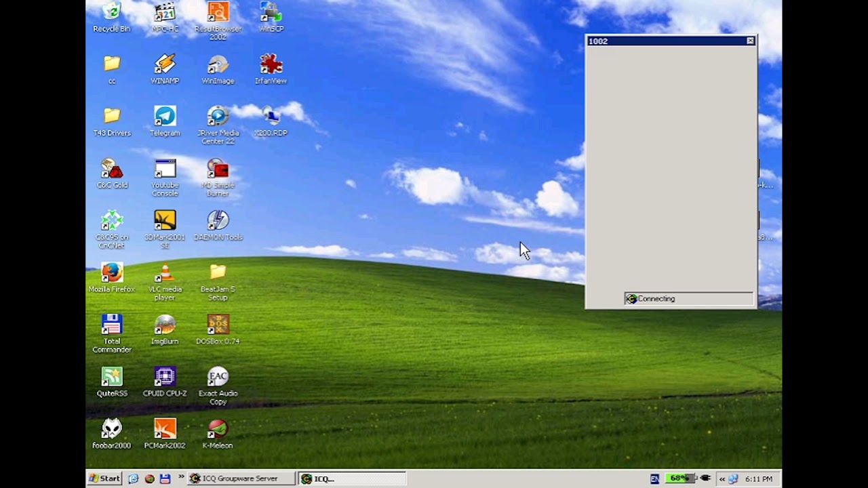
Task: Select the VLC media player icon
Action: click(165, 282)
